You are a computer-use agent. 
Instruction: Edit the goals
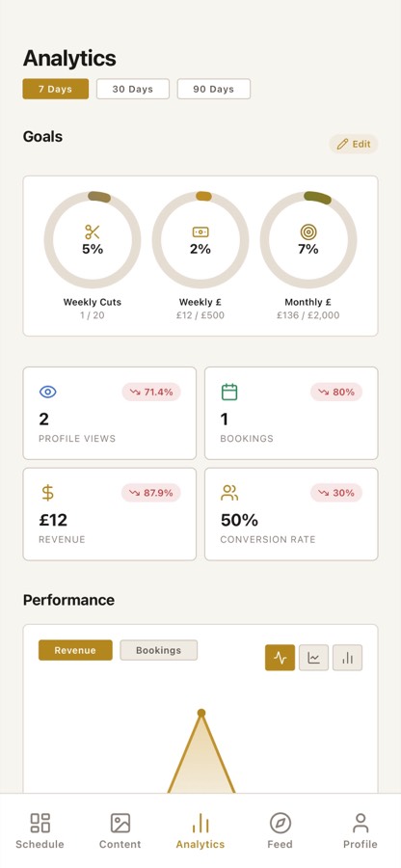pos(354,144)
